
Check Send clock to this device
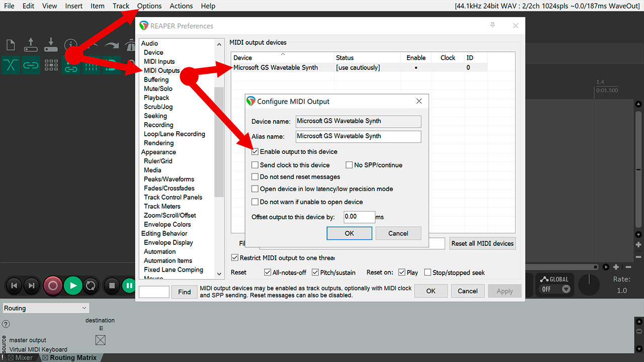coord(255,165)
